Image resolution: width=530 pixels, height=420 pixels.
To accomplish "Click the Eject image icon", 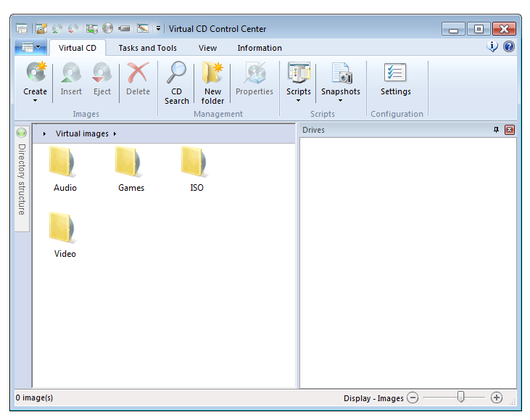I will point(102,72).
